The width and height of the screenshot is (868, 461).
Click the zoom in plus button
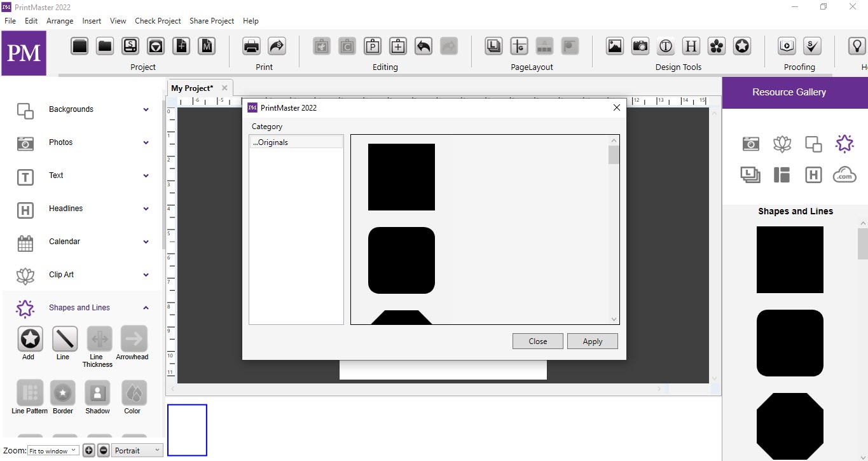pyautogui.click(x=89, y=450)
